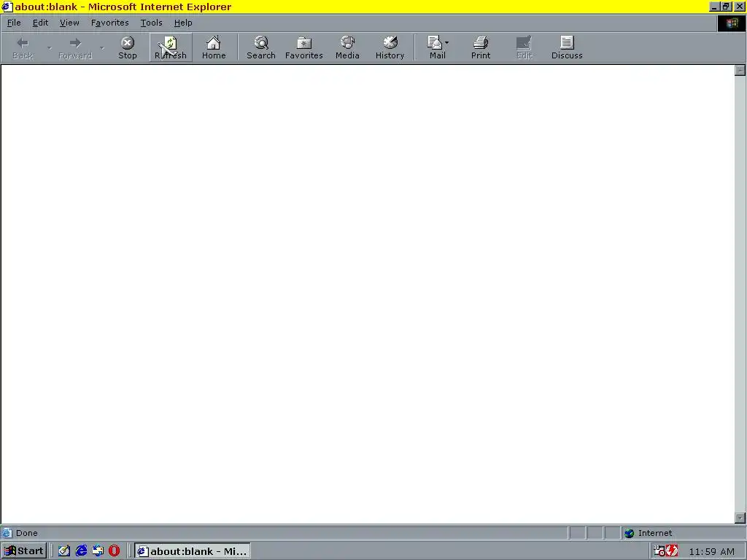
Task: Show the History pane
Action: 390,47
